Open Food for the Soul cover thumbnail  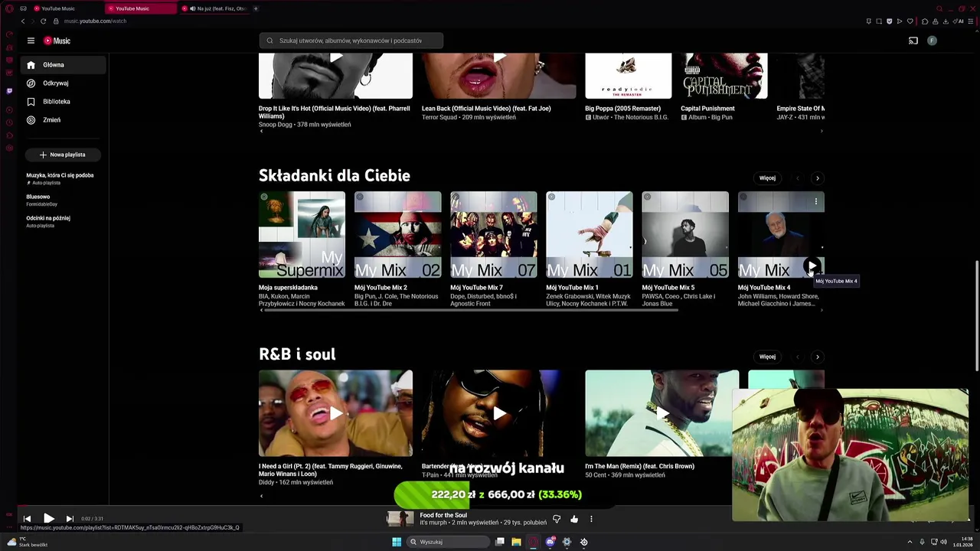[x=400, y=519]
